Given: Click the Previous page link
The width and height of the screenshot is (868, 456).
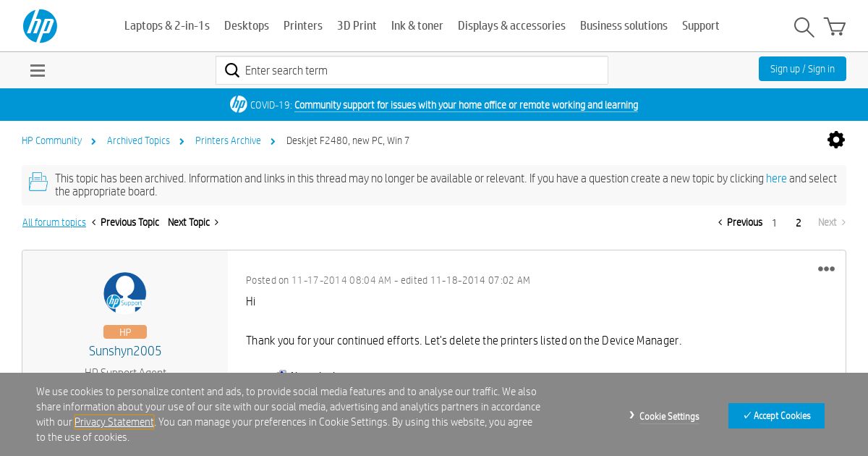Looking at the screenshot, I should coord(740,222).
